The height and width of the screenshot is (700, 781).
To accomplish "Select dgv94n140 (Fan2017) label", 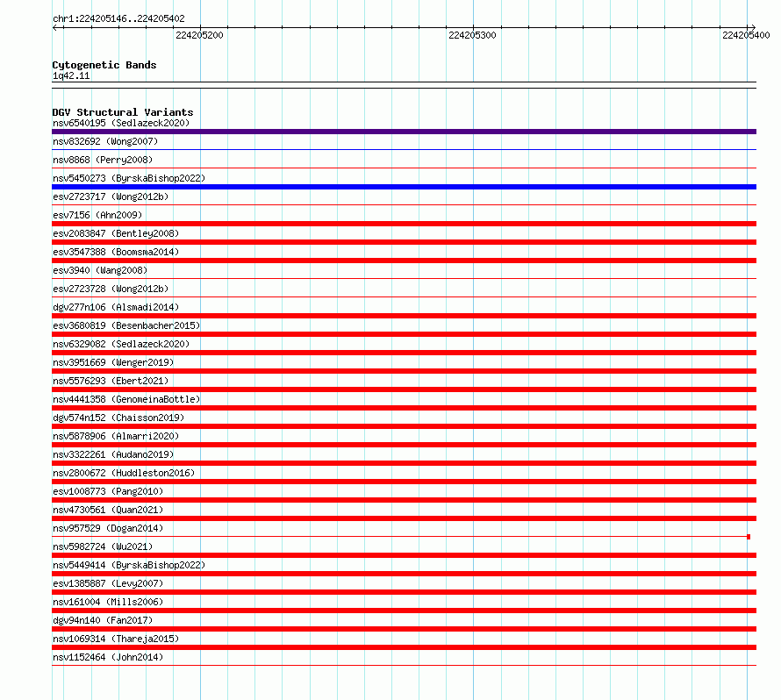I will coord(103,620).
